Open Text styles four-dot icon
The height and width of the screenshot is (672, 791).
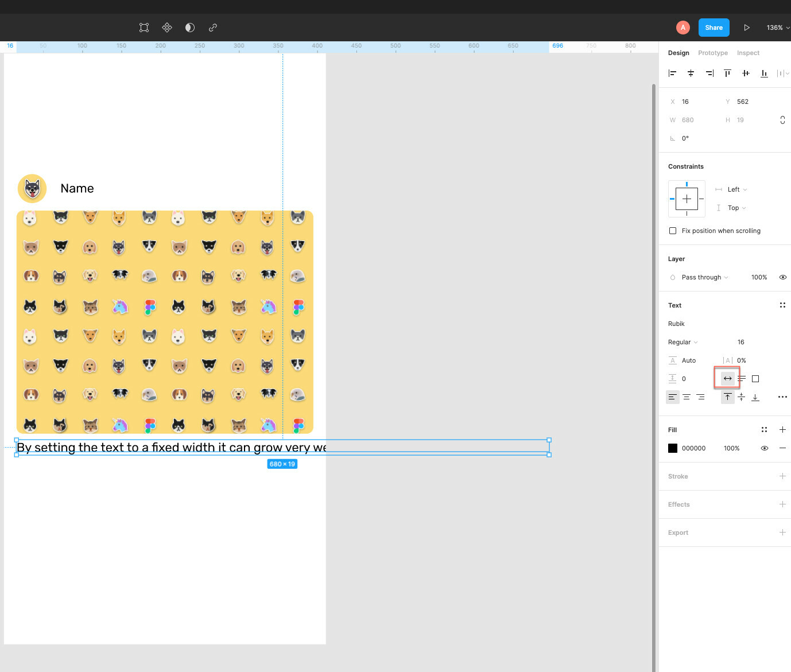click(x=782, y=305)
